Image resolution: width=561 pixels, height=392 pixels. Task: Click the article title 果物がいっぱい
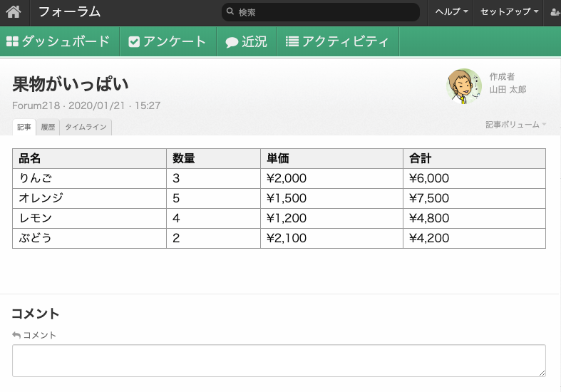[x=71, y=84]
